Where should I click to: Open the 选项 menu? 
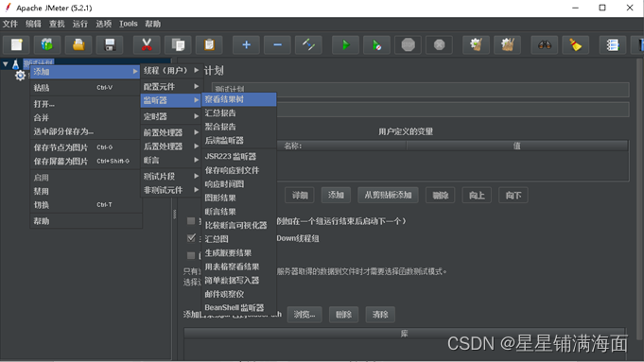(x=103, y=24)
